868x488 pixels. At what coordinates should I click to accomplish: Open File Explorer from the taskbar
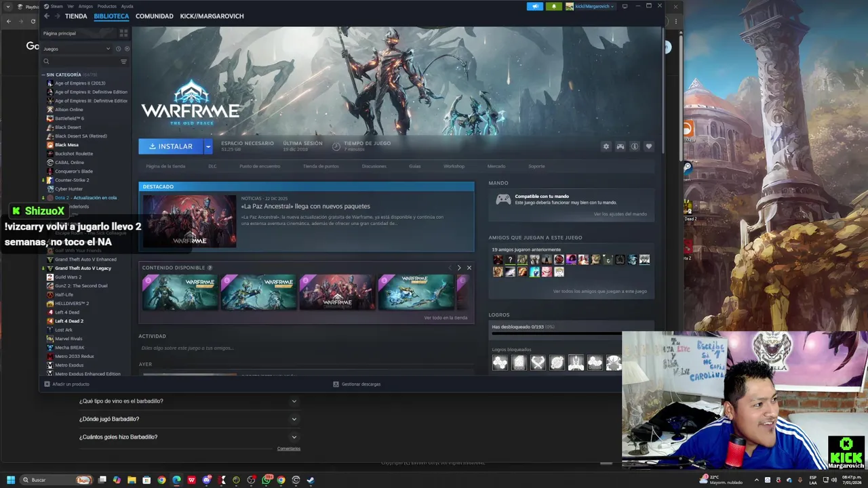click(x=132, y=480)
